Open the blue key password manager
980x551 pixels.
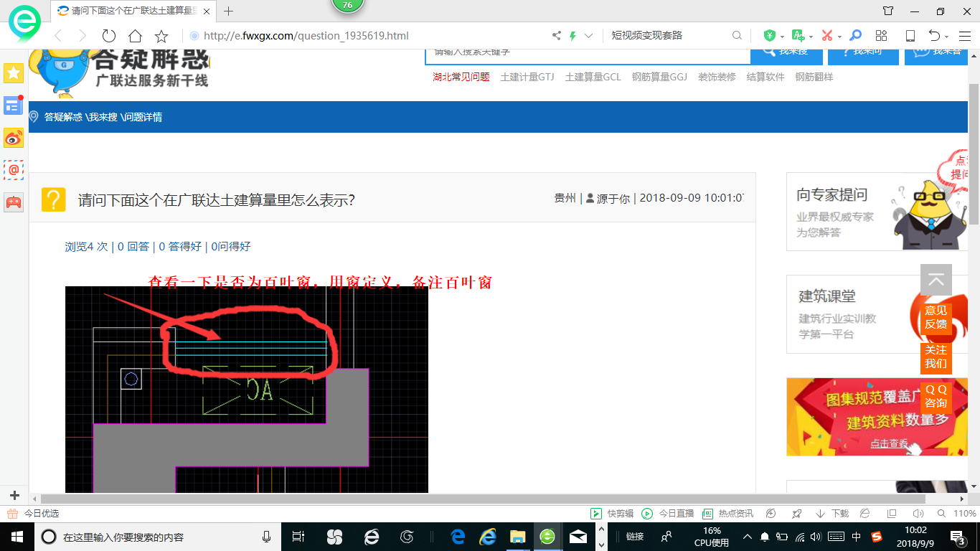pyautogui.click(x=855, y=36)
